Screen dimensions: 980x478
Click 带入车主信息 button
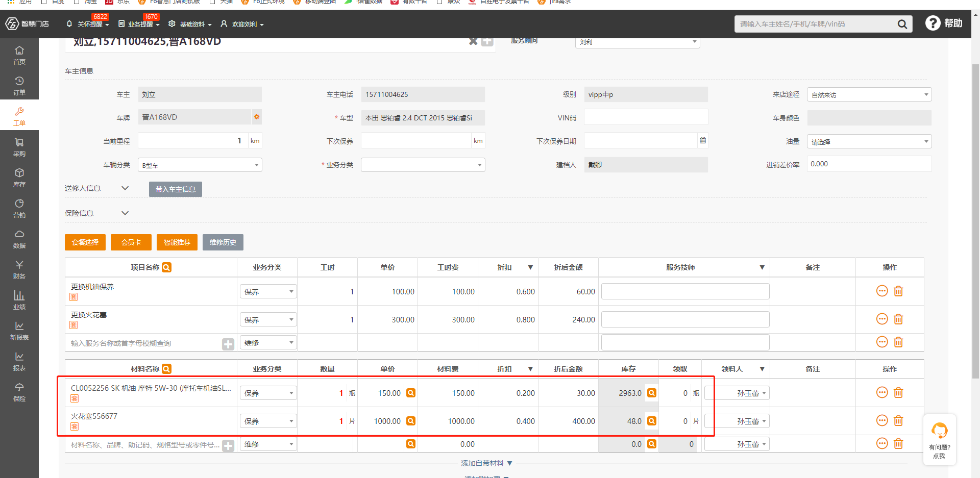click(176, 189)
